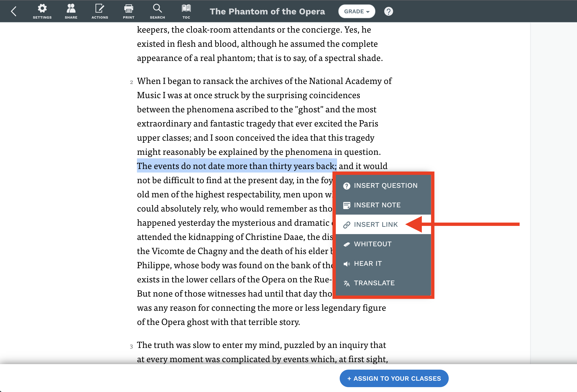Viewport: 577px width, 392px height.
Task: Click the words 'of the Opera ghost'
Action: pyautogui.click(x=173, y=322)
